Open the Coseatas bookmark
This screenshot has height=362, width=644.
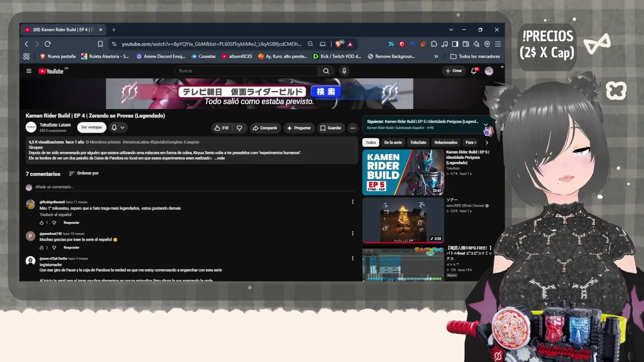tap(203, 56)
